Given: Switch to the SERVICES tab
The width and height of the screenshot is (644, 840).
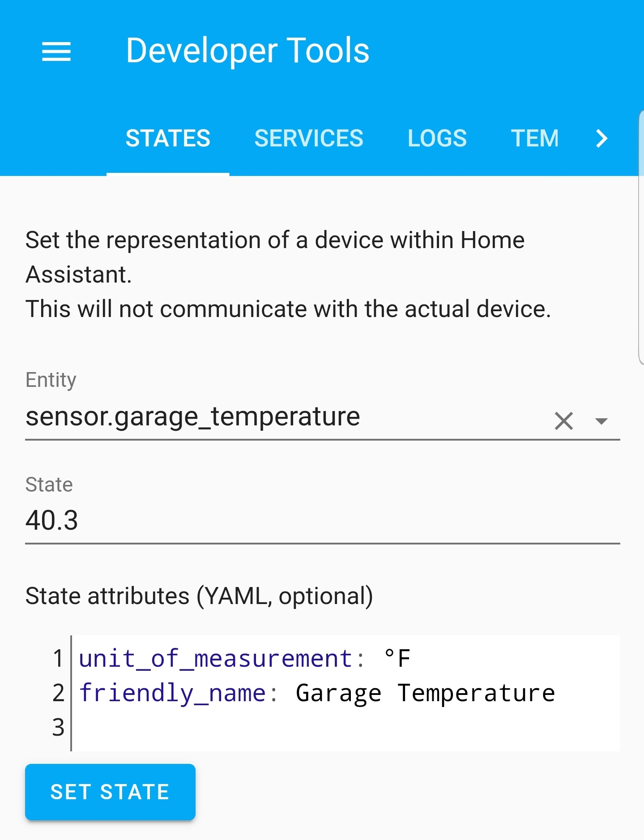Looking at the screenshot, I should (309, 138).
